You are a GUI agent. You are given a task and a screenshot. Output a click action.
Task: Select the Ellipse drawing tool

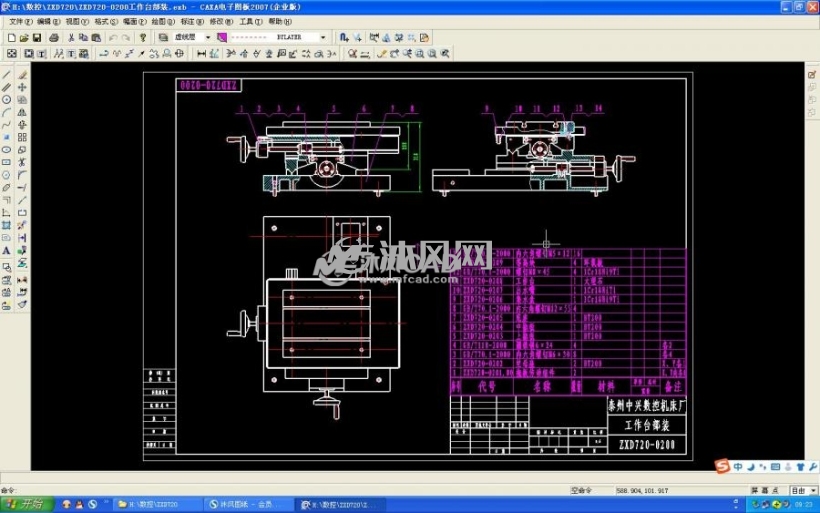pos(6,150)
